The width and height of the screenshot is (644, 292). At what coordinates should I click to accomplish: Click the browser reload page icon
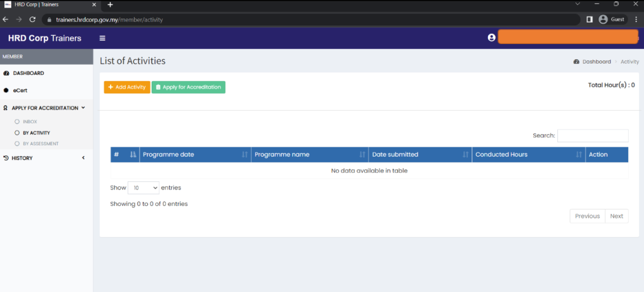click(33, 20)
